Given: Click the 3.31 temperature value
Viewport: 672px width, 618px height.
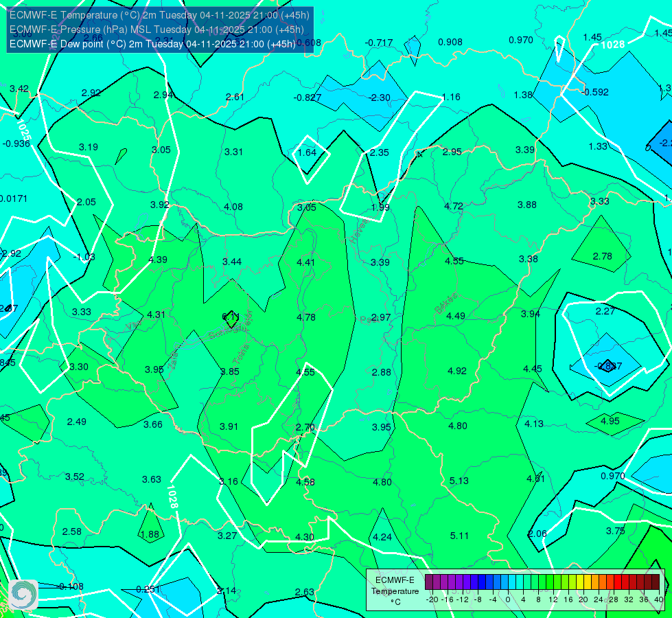Looking at the screenshot, I should [x=233, y=152].
